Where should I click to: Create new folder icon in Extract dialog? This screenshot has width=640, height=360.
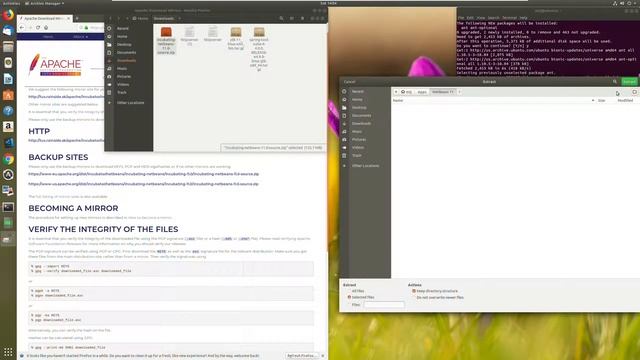[x=634, y=92]
